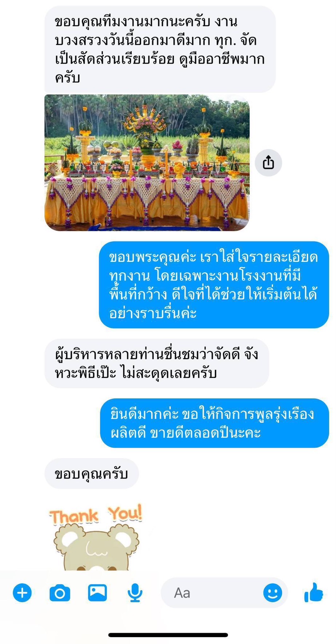This screenshot has height=644, width=336.
Task: Send a thumbs-up like
Action: (x=313, y=592)
